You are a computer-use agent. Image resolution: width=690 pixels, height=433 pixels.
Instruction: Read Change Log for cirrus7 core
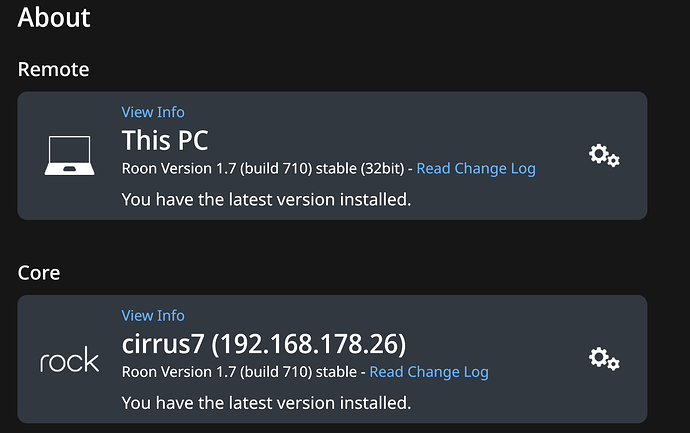coord(429,372)
